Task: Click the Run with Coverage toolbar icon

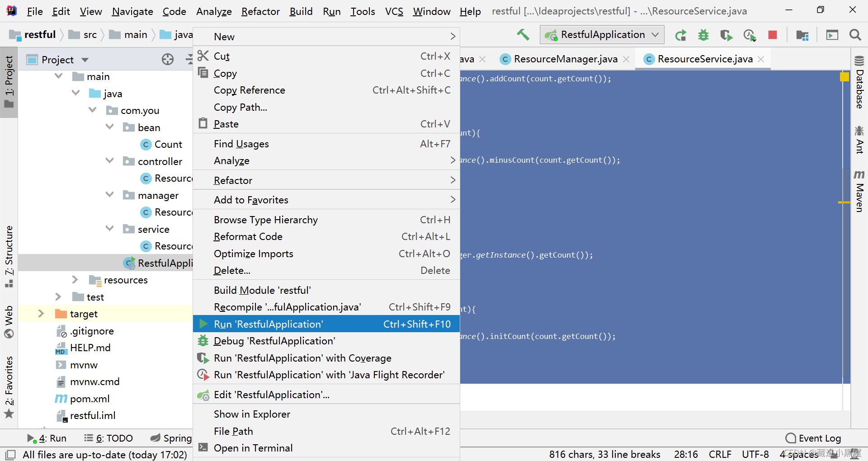Action: coord(726,35)
